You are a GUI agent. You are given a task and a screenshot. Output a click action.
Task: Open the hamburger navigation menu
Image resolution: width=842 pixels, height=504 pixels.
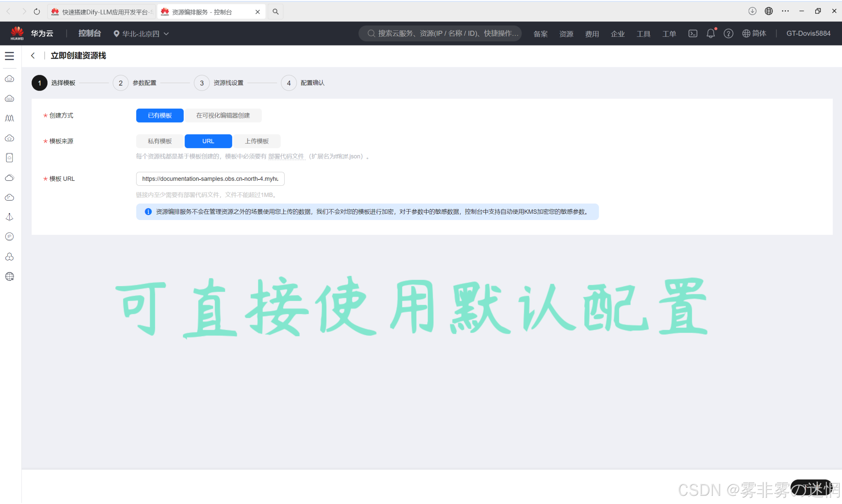pos(10,56)
